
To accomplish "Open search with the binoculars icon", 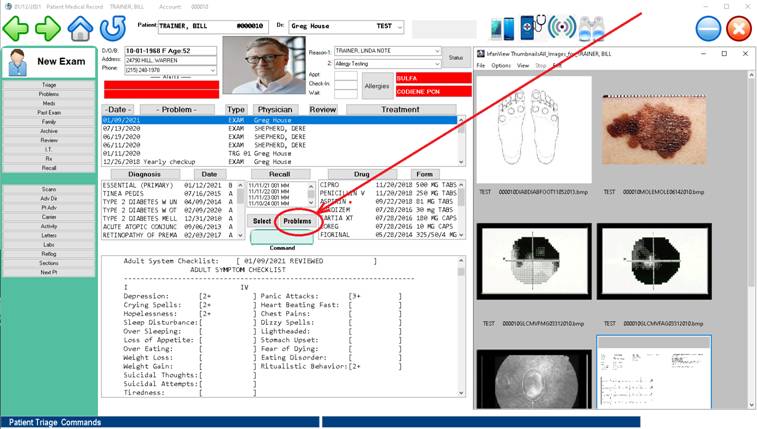I will pyautogui.click(x=594, y=28).
